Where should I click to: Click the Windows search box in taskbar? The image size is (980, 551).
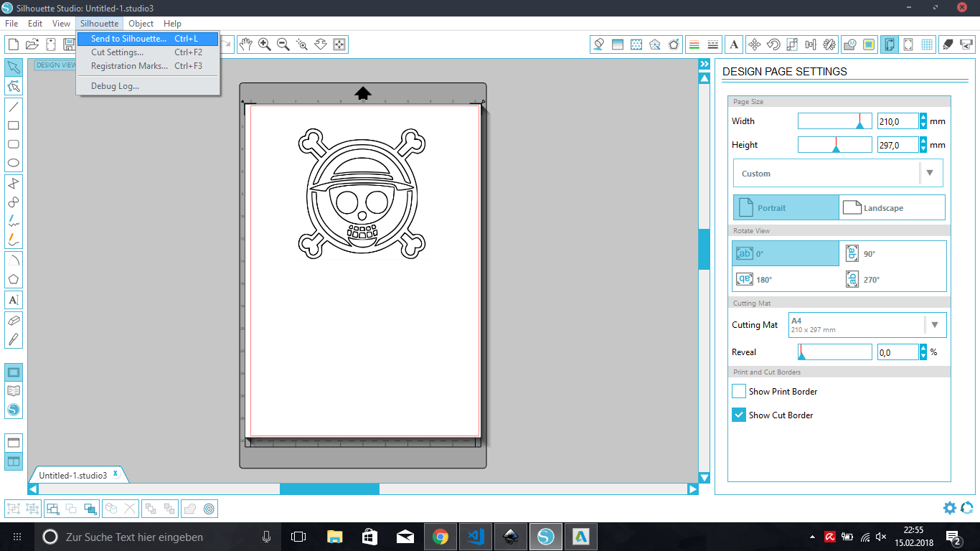point(158,537)
